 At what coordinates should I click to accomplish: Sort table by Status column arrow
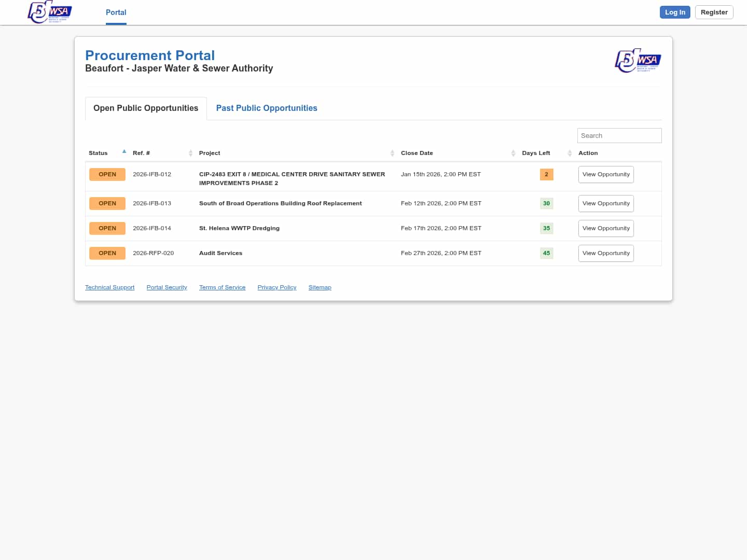[124, 152]
